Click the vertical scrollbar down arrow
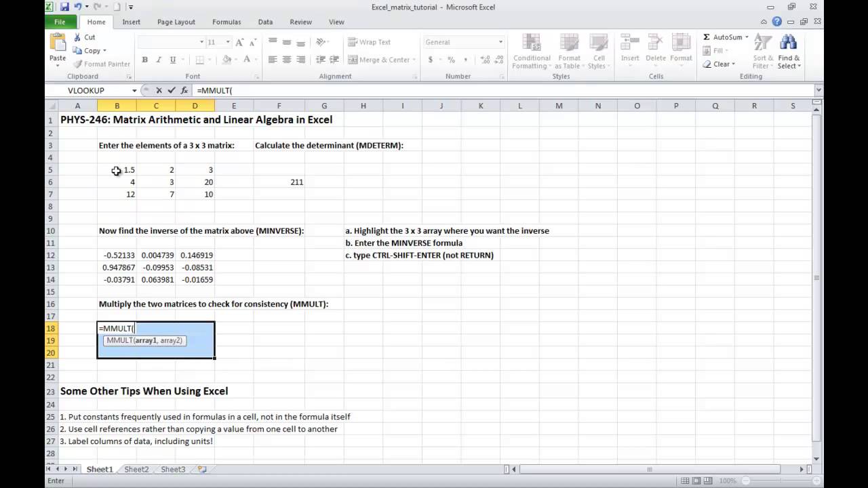The height and width of the screenshot is (488, 868). (817, 458)
